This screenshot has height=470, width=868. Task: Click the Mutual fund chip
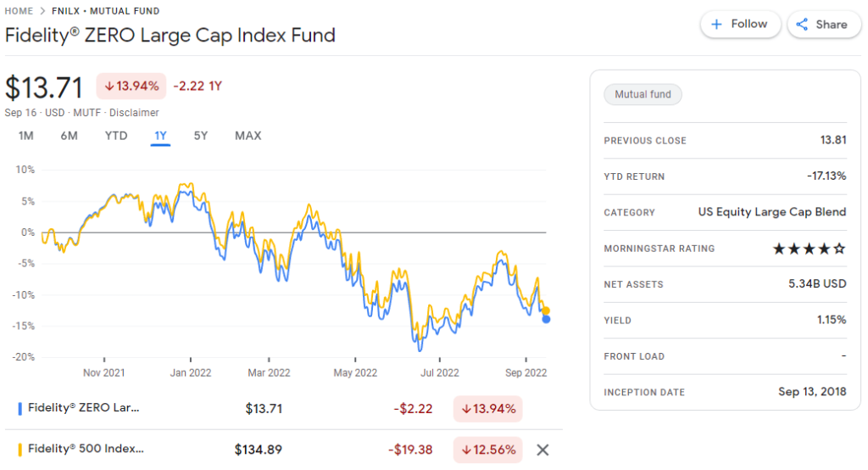tap(643, 94)
